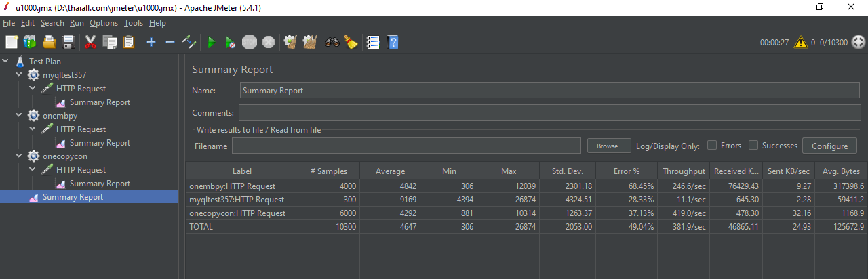This screenshot has width=868, height=279.
Task: Click the Browse... button
Action: coord(609,146)
